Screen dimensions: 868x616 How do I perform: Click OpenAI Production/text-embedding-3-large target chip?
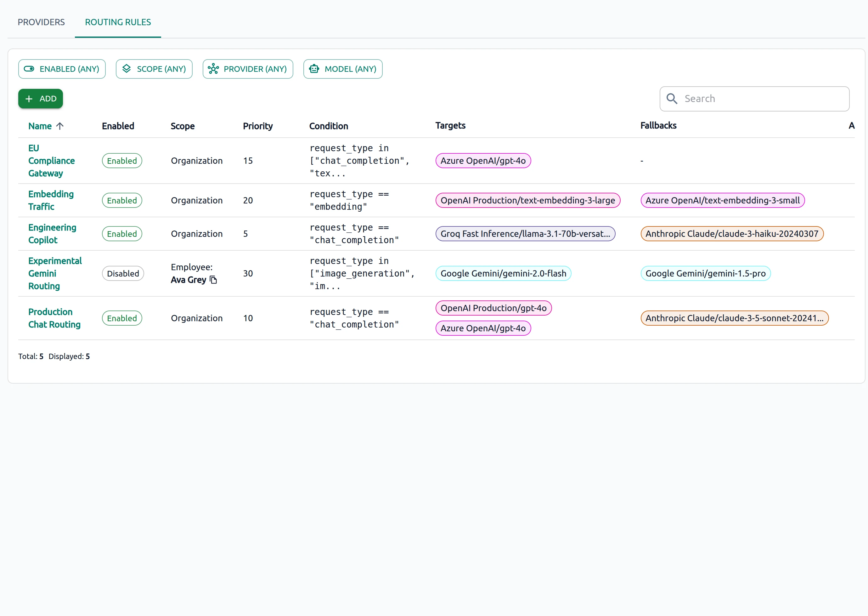tap(527, 200)
